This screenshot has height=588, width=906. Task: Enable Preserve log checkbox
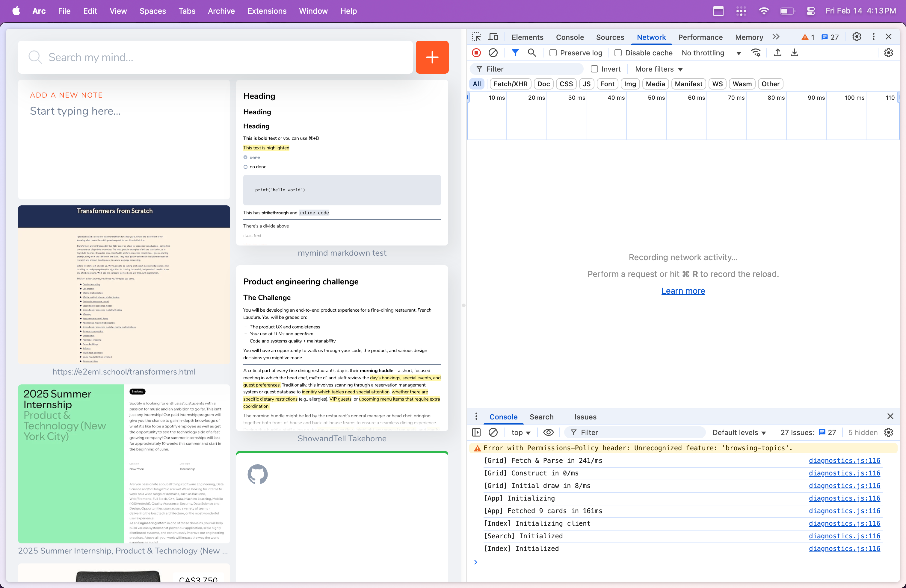553,53
